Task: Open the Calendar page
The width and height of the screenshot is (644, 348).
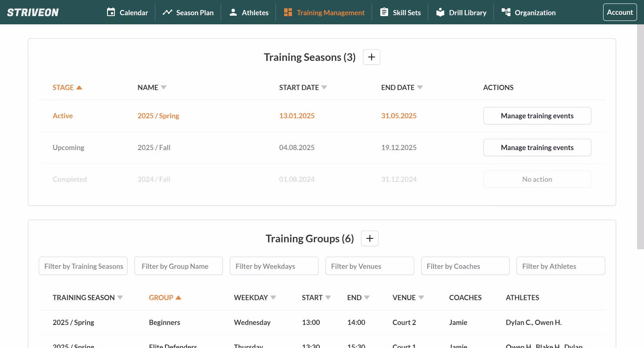Action: click(127, 12)
